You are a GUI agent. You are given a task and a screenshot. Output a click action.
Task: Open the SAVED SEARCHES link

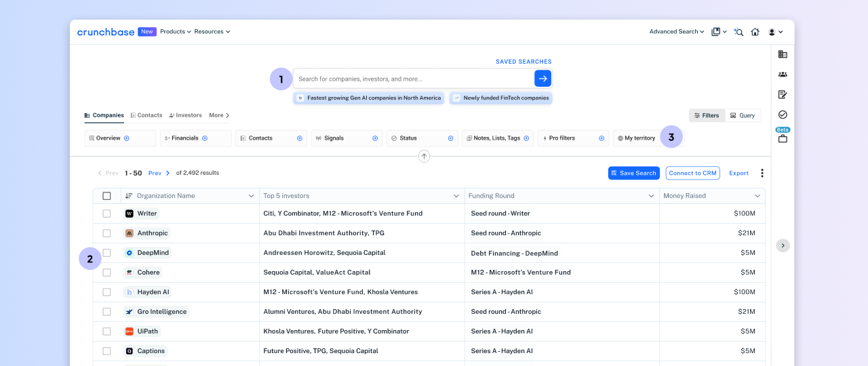click(524, 62)
